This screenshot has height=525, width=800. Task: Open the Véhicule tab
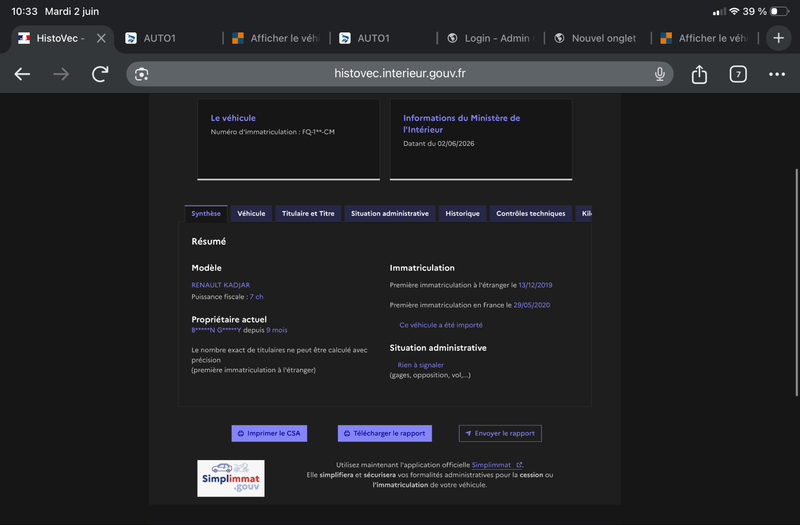click(x=251, y=214)
